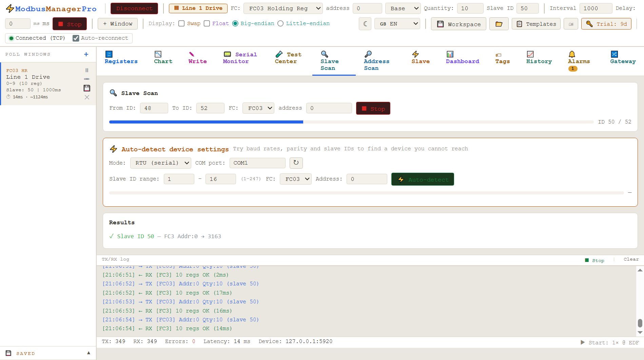This screenshot has width=644, height=360.
Task: Toggle the Float display checkbox
Action: pos(207,23)
